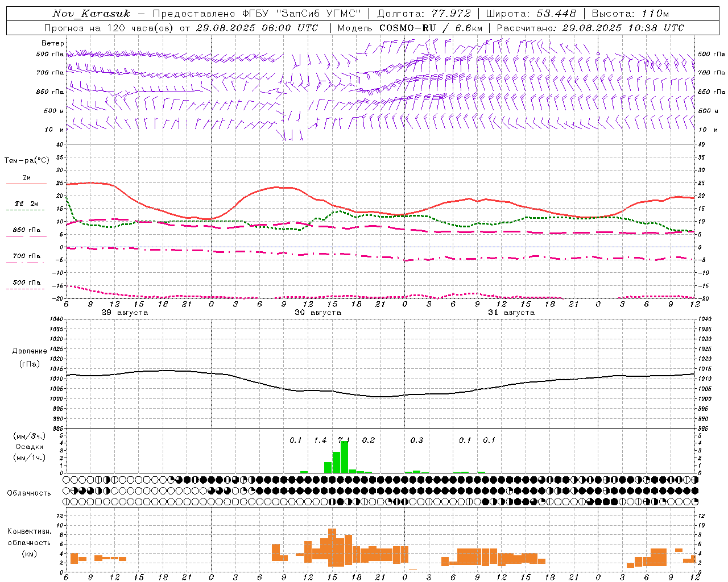The width and height of the screenshot is (728, 582).
Task: Click the Осадки precipitation label
Action: coord(30,447)
